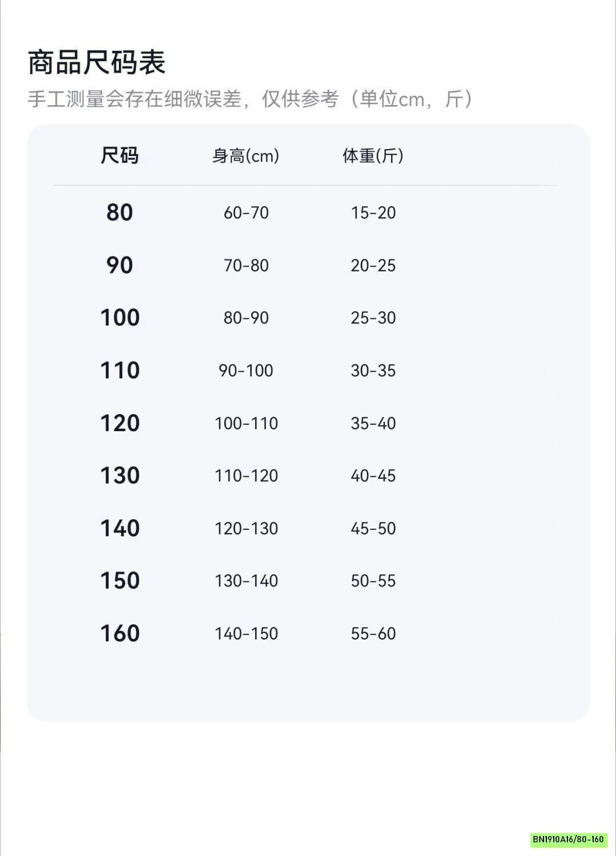
Task: Select the bold size 100 row label
Action: pyautogui.click(x=120, y=318)
